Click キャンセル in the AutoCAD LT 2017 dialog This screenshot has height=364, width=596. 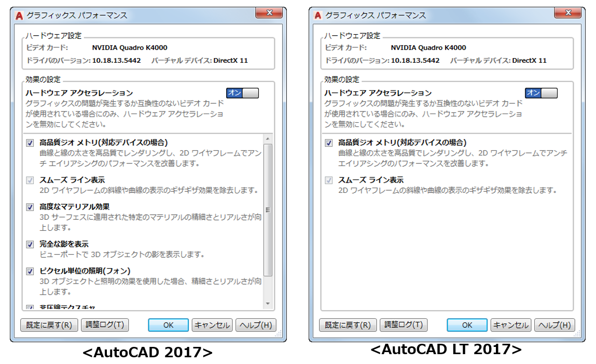click(511, 325)
